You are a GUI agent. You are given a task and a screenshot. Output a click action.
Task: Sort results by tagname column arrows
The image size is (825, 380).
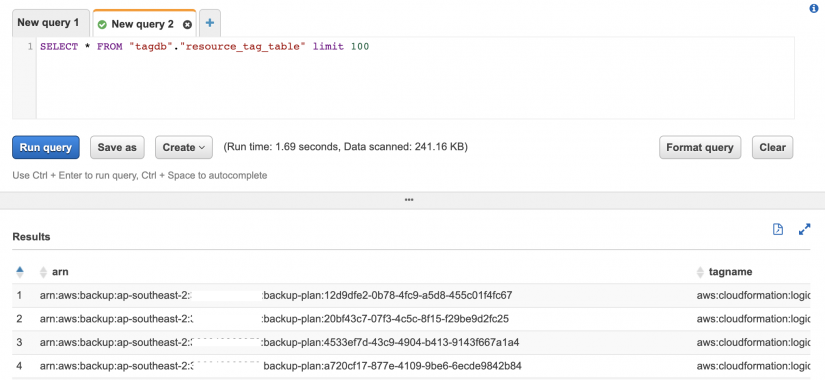pyautogui.click(x=700, y=272)
